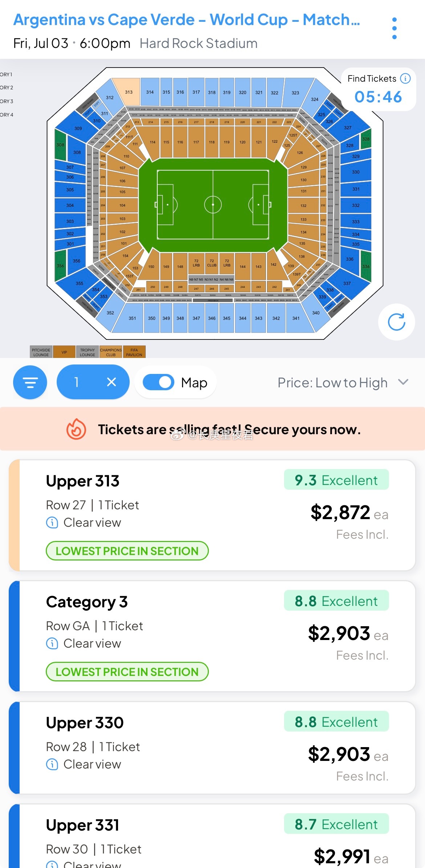Tap info icon beside Upper 313 Clear view
Viewport: 425px width, 868px height.
(52, 523)
